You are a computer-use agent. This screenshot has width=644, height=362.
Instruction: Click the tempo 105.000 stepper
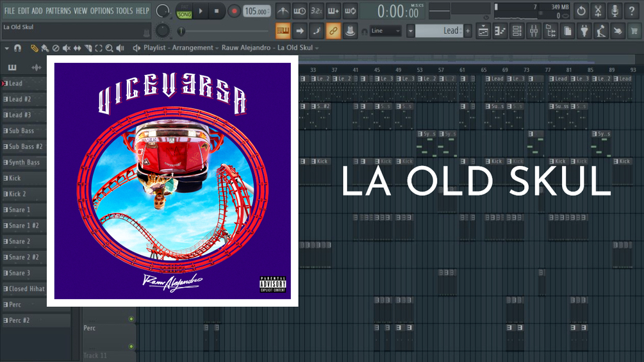pos(257,11)
